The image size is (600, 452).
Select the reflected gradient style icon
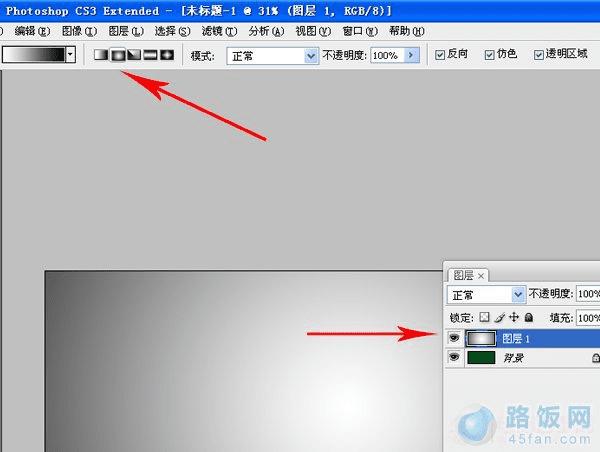click(150, 55)
